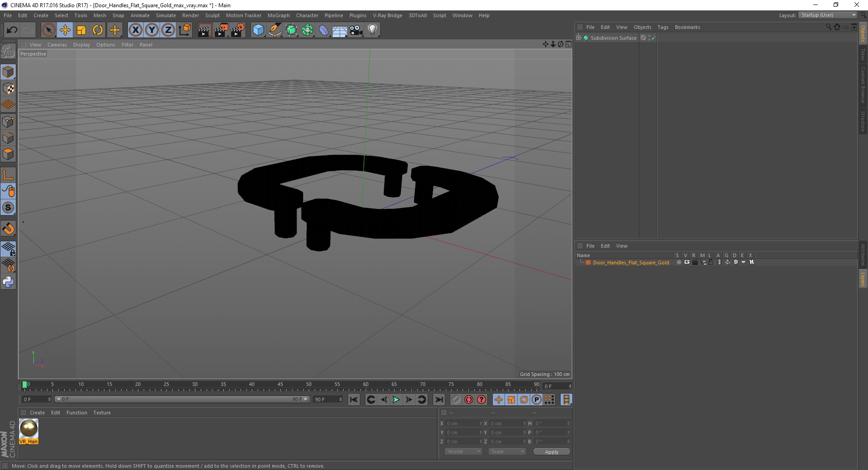This screenshot has height=470, width=868.
Task: Render to Picture Viewer
Action: 221,30
